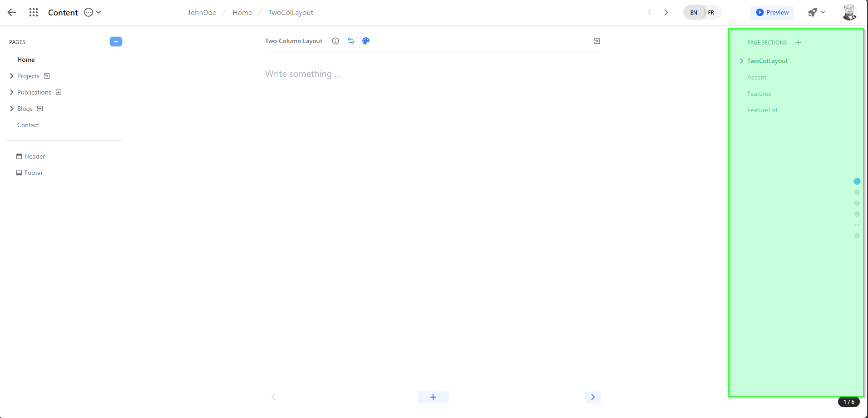
Task: Open the color palette theme icon
Action: tap(366, 41)
